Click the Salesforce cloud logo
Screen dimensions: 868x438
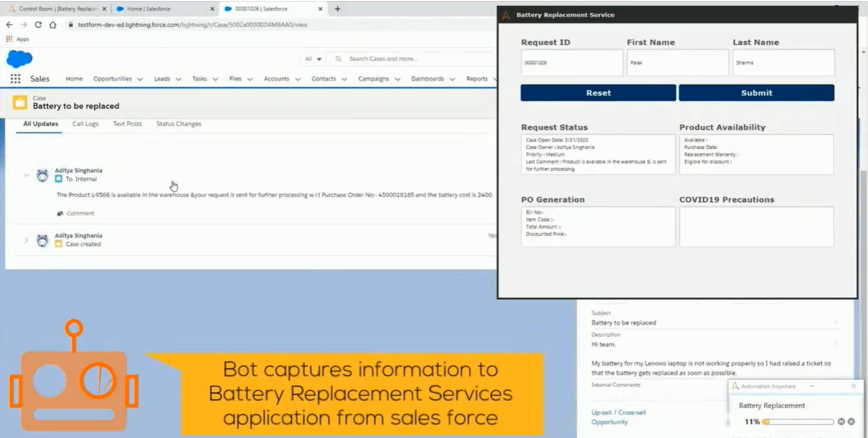pos(20,59)
